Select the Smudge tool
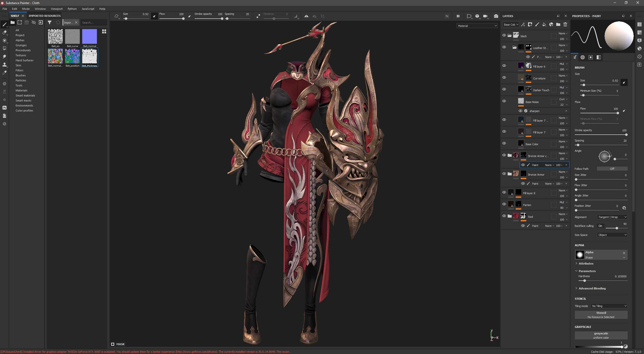644x354 pixels. pyautogui.click(x=4, y=57)
